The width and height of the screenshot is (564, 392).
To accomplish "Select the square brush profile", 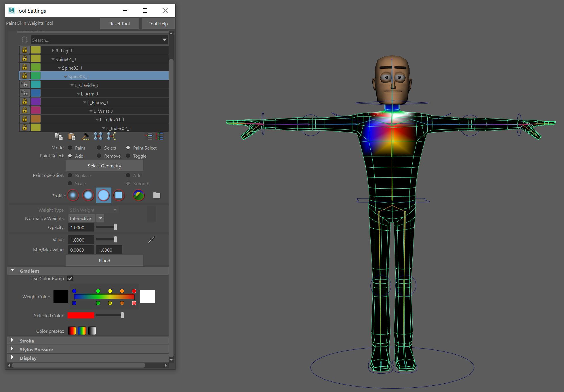I will pos(119,196).
